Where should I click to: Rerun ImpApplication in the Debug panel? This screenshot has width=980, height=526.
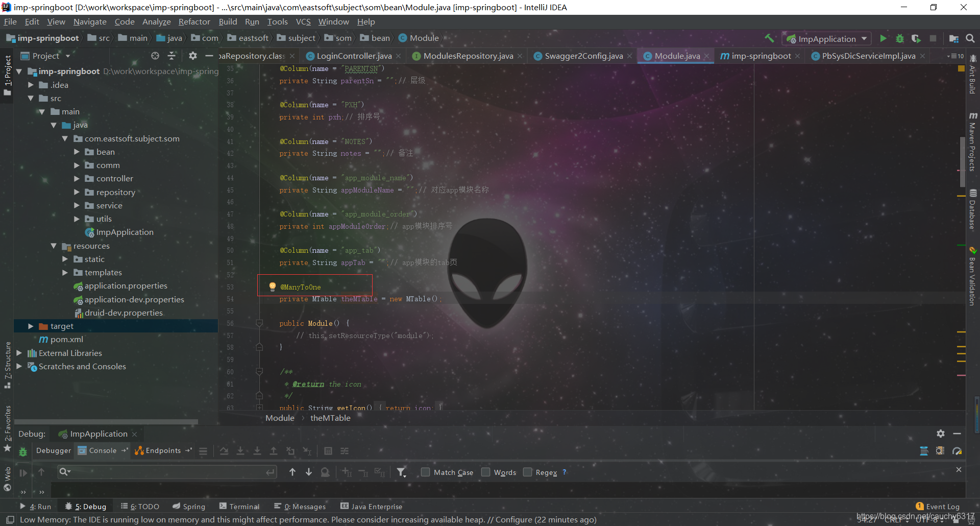[x=23, y=451]
